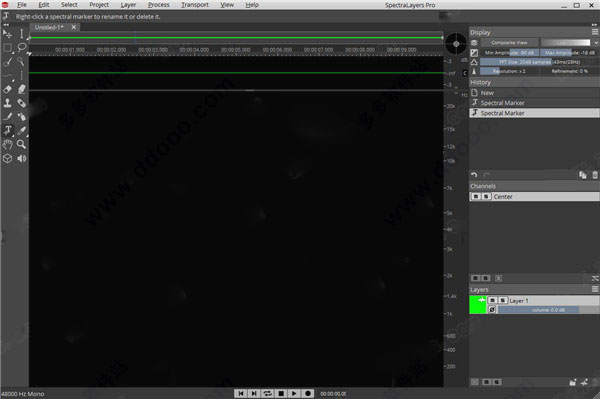600x399 pixels.
Task: Click the channel shuffle icon
Action: pos(595,278)
